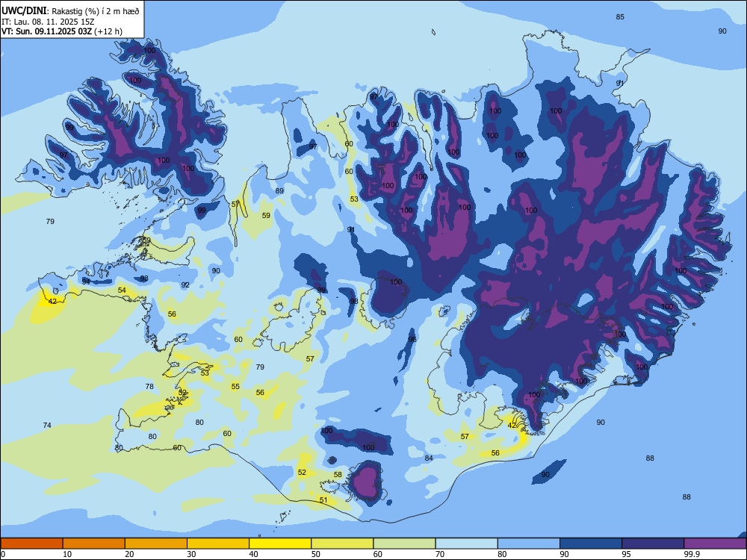Click the purple above-99.9 legend swatch
Screen dimensions: 747x560
715,544
